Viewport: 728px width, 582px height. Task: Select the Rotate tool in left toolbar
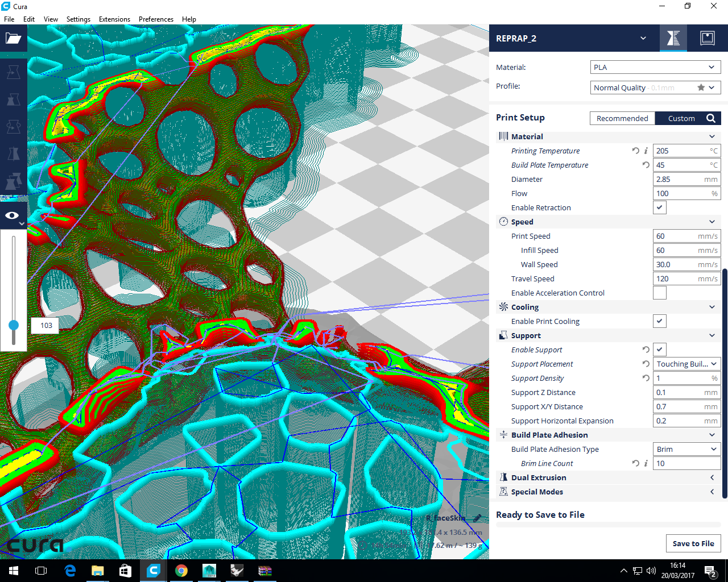click(13, 127)
